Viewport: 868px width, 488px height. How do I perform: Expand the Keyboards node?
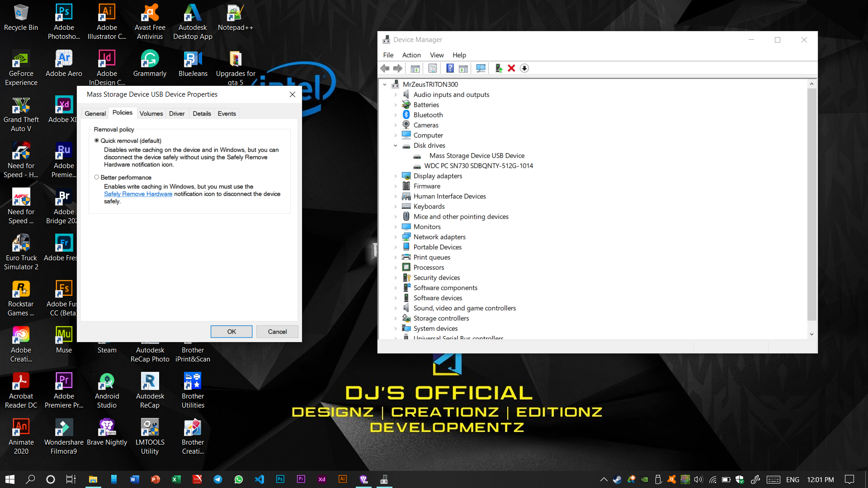click(x=396, y=206)
